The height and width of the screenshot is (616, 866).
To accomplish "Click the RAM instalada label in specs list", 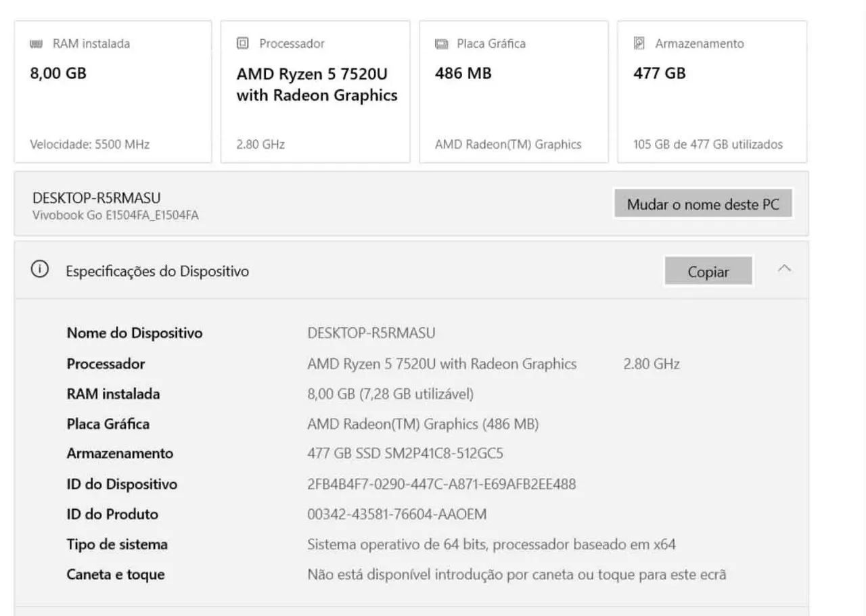I will click(113, 394).
